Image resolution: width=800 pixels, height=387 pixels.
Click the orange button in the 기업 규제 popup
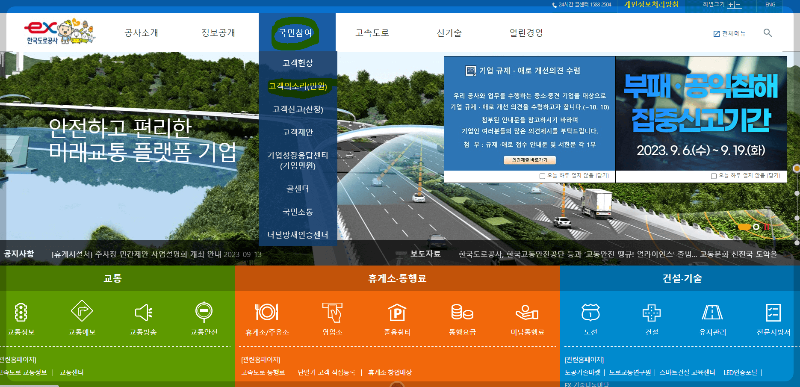click(x=530, y=160)
